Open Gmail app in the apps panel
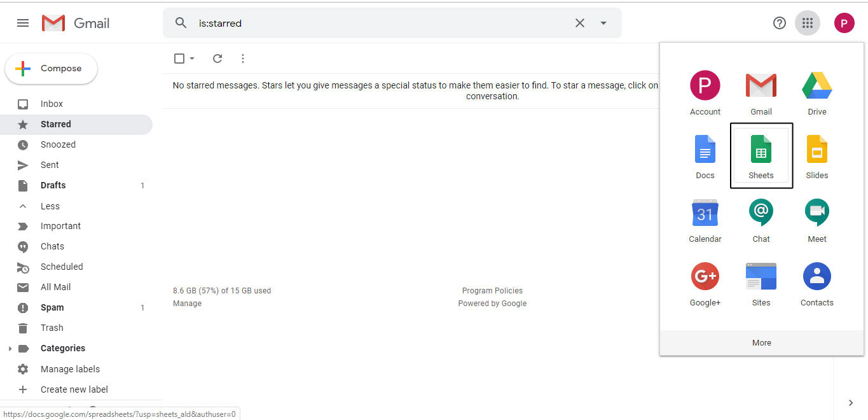 [x=761, y=94]
